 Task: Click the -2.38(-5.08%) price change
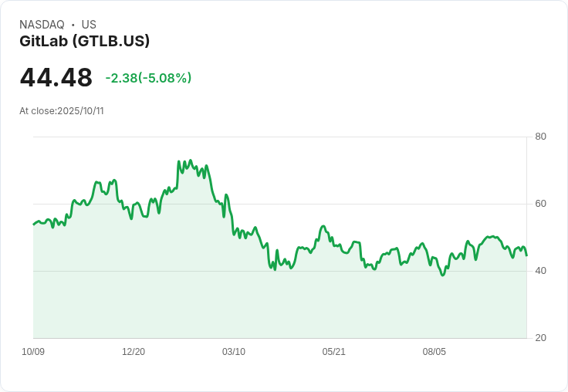pyautogui.click(x=148, y=78)
